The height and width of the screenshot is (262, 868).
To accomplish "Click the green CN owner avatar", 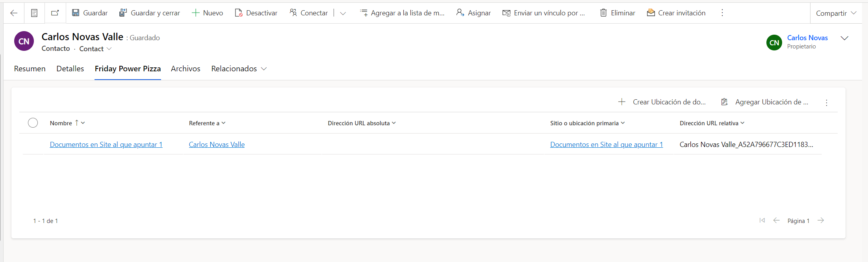I will [774, 43].
